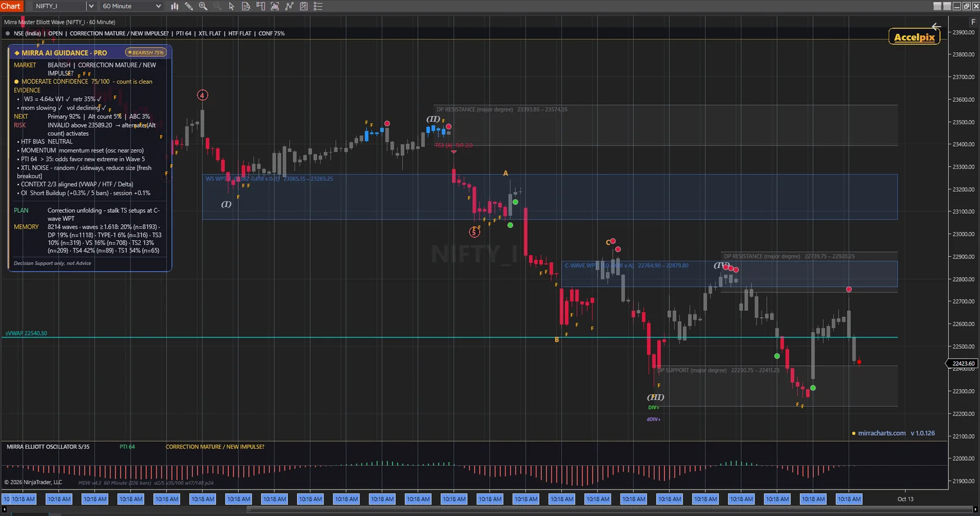Toggle the Chart Trader icon
980x516 pixels.
[260, 6]
